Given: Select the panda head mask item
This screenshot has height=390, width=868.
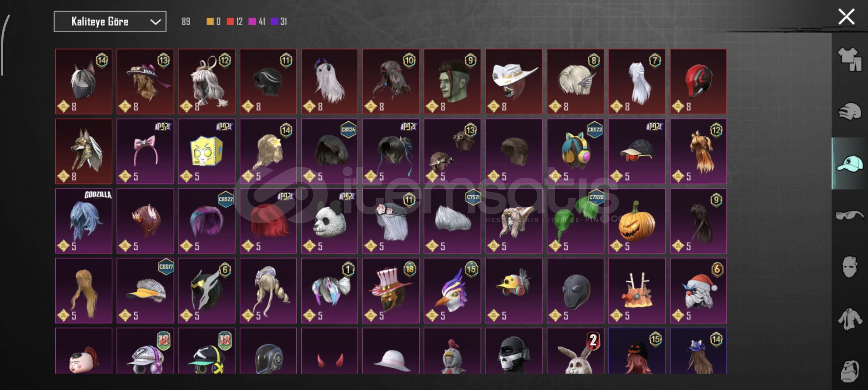Looking at the screenshot, I should pyautogui.click(x=329, y=221).
